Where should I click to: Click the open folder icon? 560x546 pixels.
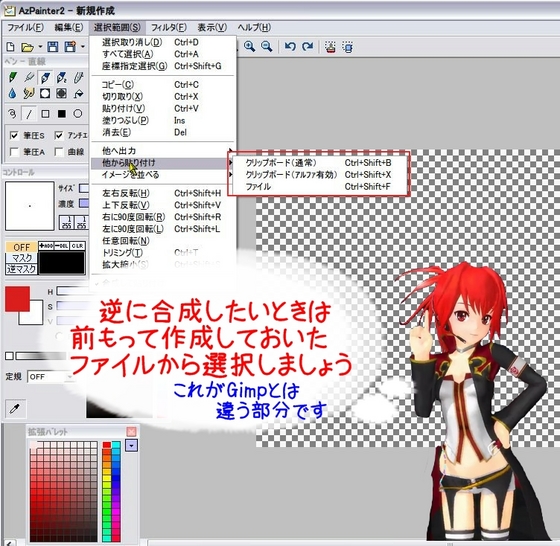pyautogui.click(x=27, y=47)
